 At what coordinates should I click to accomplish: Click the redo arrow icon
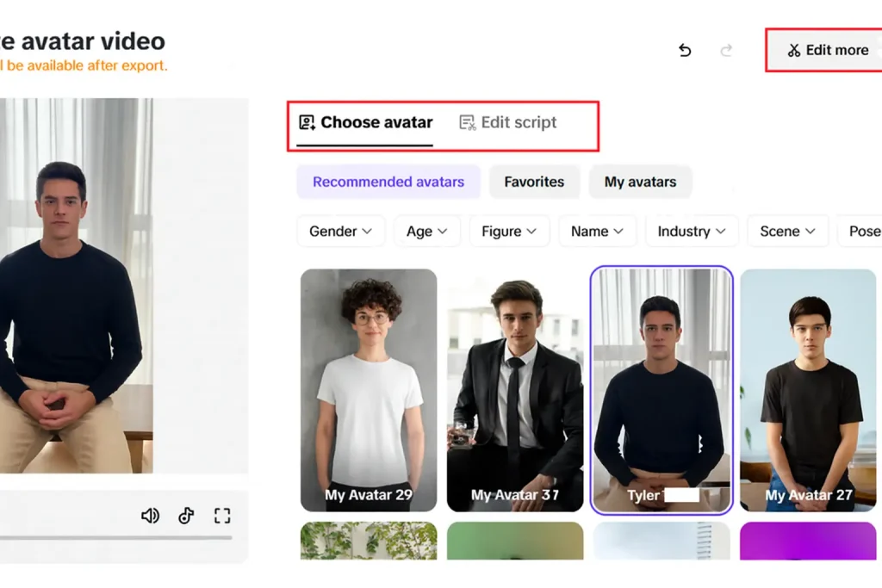tap(726, 51)
